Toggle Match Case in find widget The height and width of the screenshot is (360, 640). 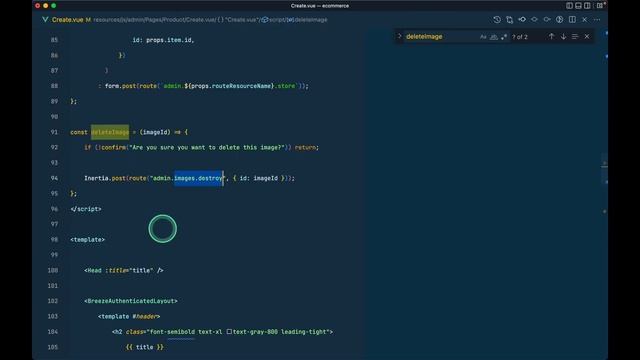point(483,37)
